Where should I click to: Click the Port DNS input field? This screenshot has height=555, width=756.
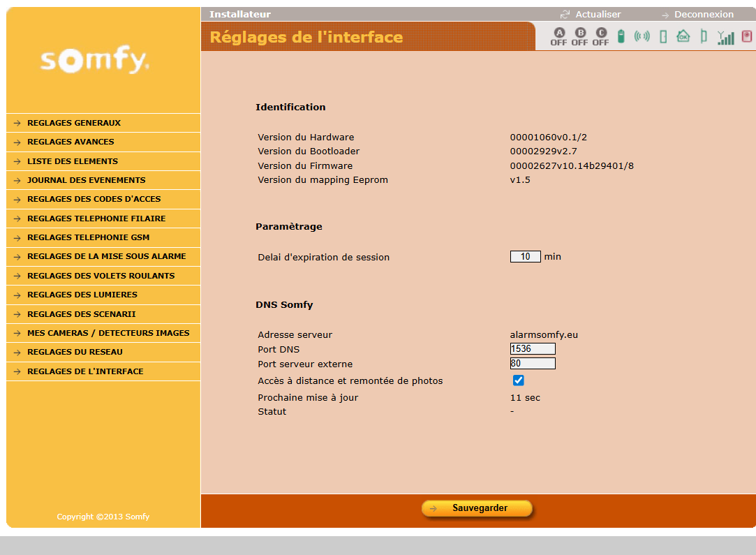pyautogui.click(x=533, y=348)
